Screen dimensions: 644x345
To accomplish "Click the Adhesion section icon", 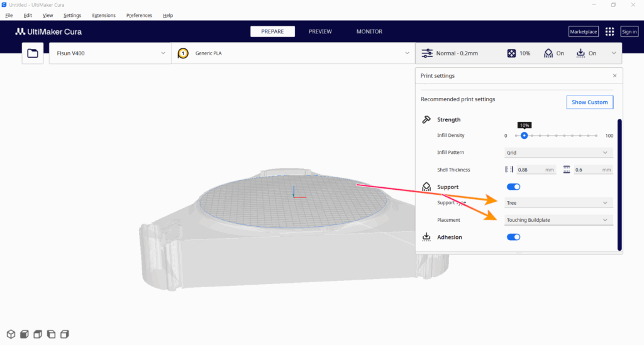I will (x=426, y=237).
